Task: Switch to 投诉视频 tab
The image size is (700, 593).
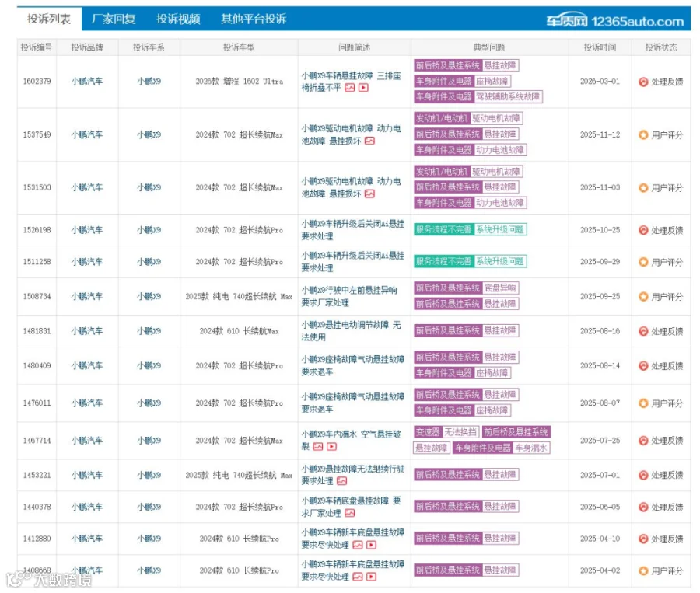Action: tap(178, 19)
